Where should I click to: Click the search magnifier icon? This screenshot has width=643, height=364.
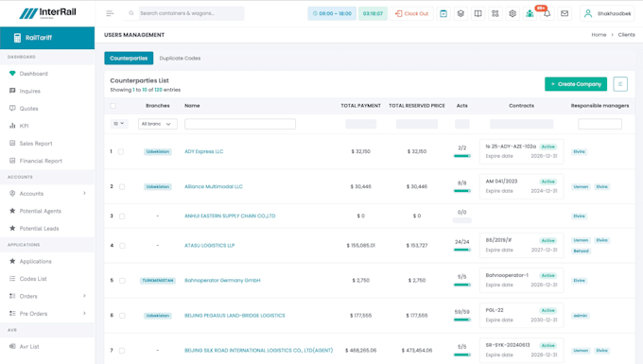(x=131, y=13)
